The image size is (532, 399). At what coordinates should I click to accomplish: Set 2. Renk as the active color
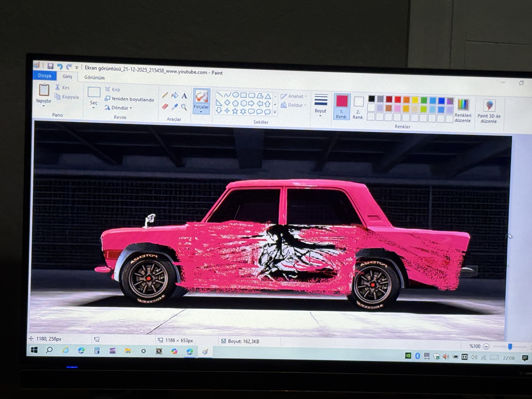(358, 108)
